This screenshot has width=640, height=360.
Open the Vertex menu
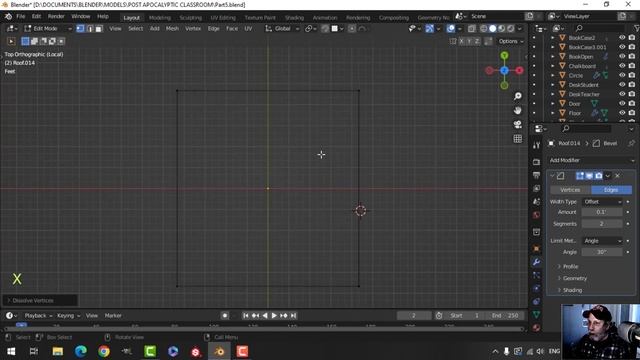tap(193, 29)
